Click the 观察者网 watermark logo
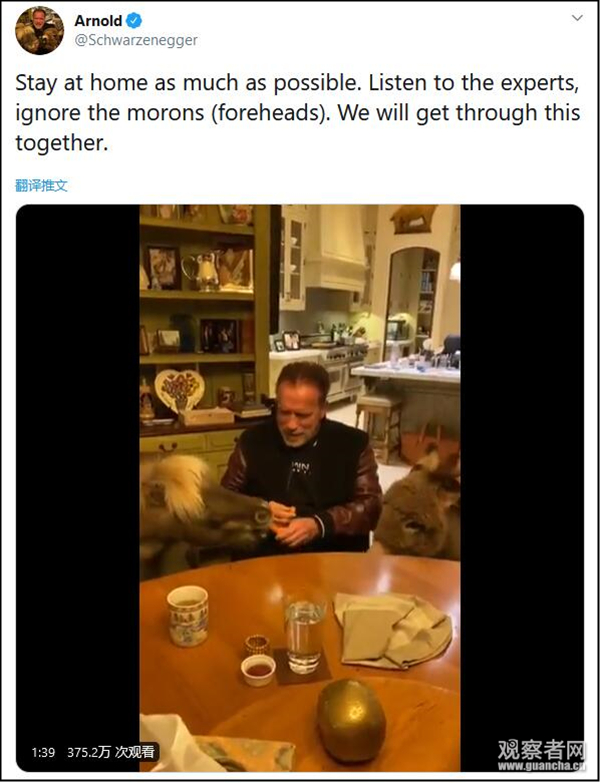Image resolution: width=600 pixels, height=783 pixels. click(541, 750)
